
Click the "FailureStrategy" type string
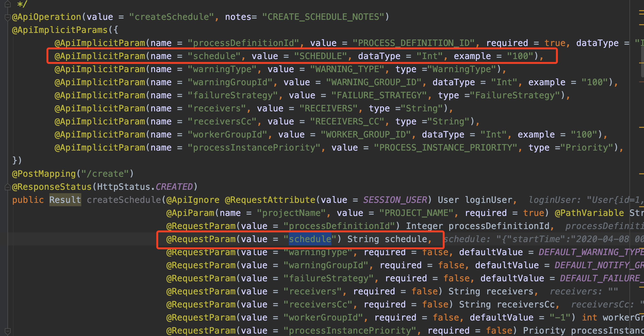tap(515, 95)
